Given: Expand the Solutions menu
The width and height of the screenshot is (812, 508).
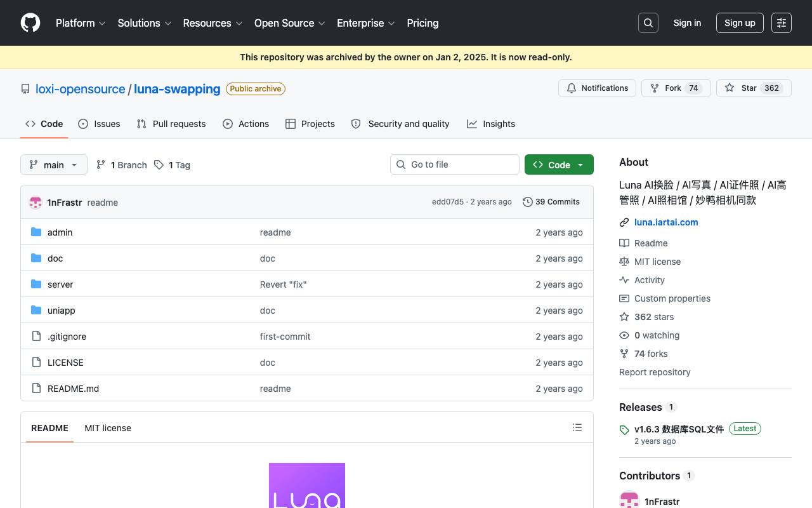Looking at the screenshot, I should tap(145, 23).
